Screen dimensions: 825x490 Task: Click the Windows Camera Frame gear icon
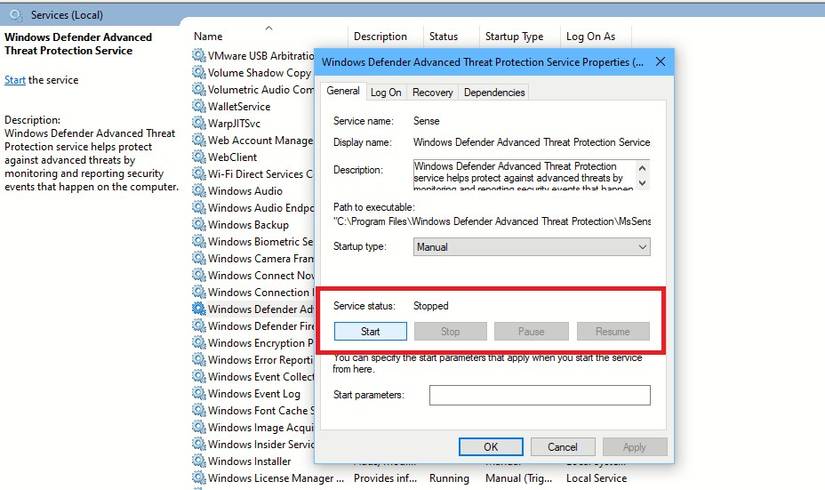pyautogui.click(x=199, y=258)
